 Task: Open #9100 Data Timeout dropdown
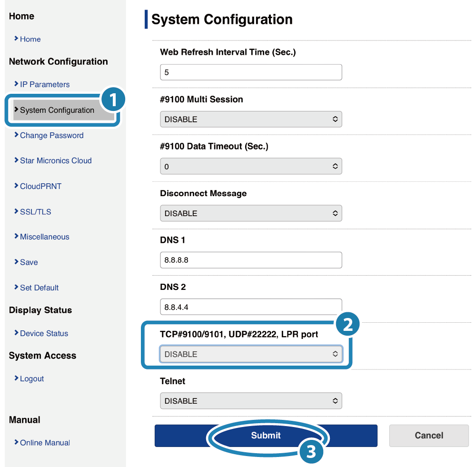pyautogui.click(x=251, y=167)
